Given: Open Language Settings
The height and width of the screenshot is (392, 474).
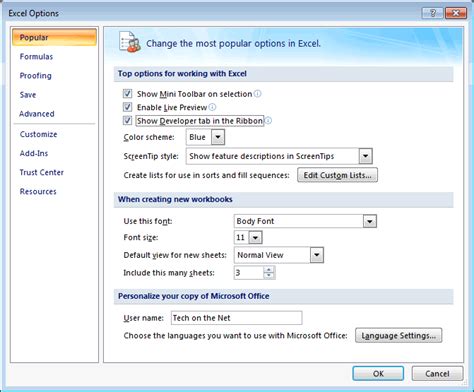Looking at the screenshot, I should 399,335.
